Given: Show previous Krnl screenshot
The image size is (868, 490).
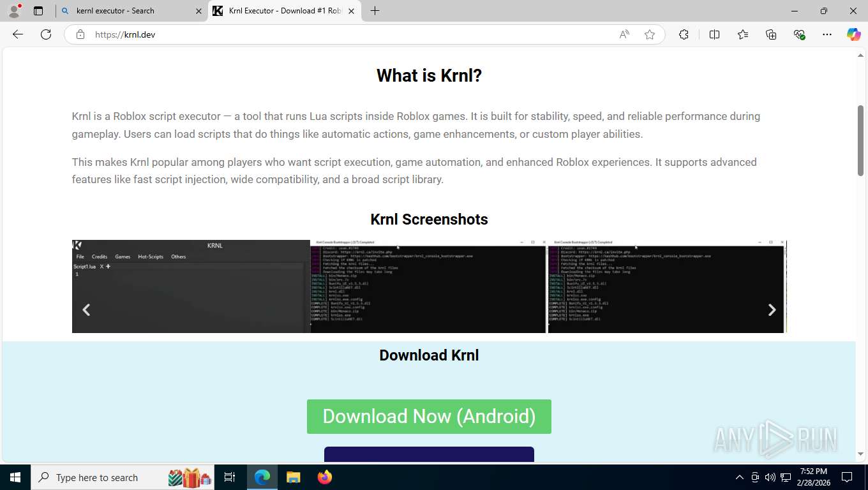Looking at the screenshot, I should click(86, 309).
